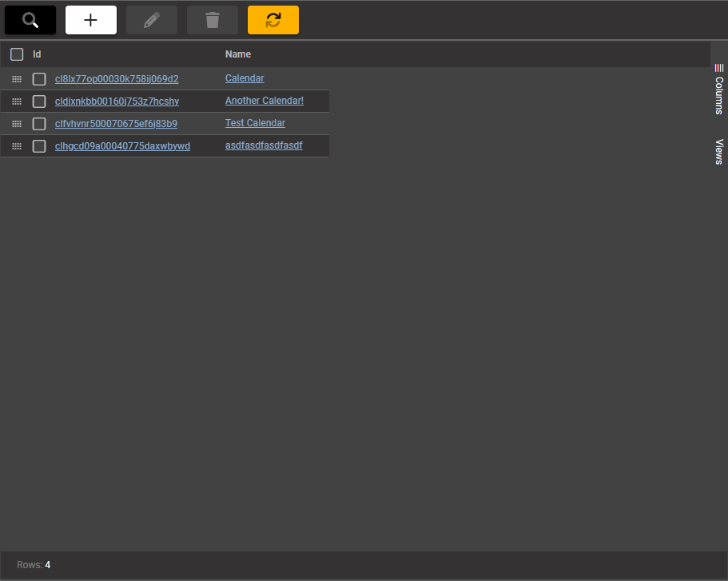Open the Test Calendar link
This screenshot has width=728, height=581.
click(x=255, y=122)
